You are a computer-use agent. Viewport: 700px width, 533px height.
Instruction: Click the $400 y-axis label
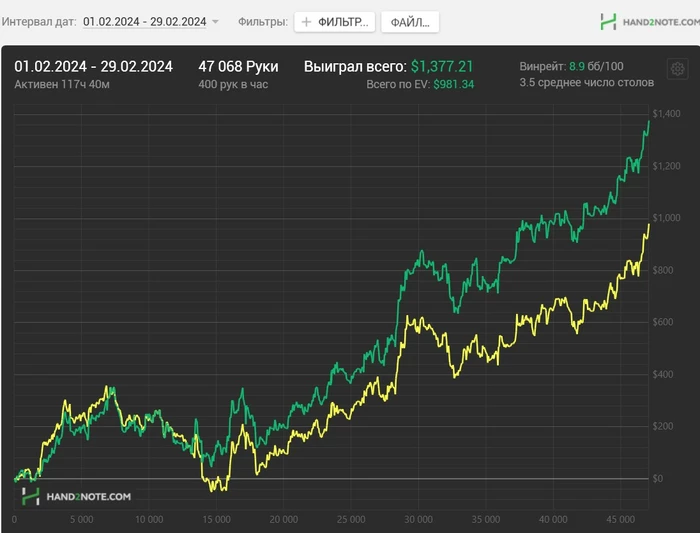pos(662,374)
